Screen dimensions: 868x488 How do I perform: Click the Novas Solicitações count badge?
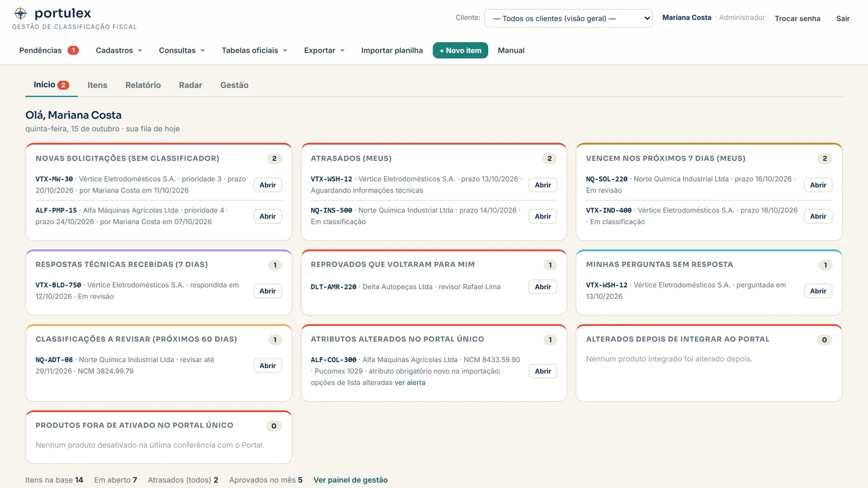tap(274, 159)
